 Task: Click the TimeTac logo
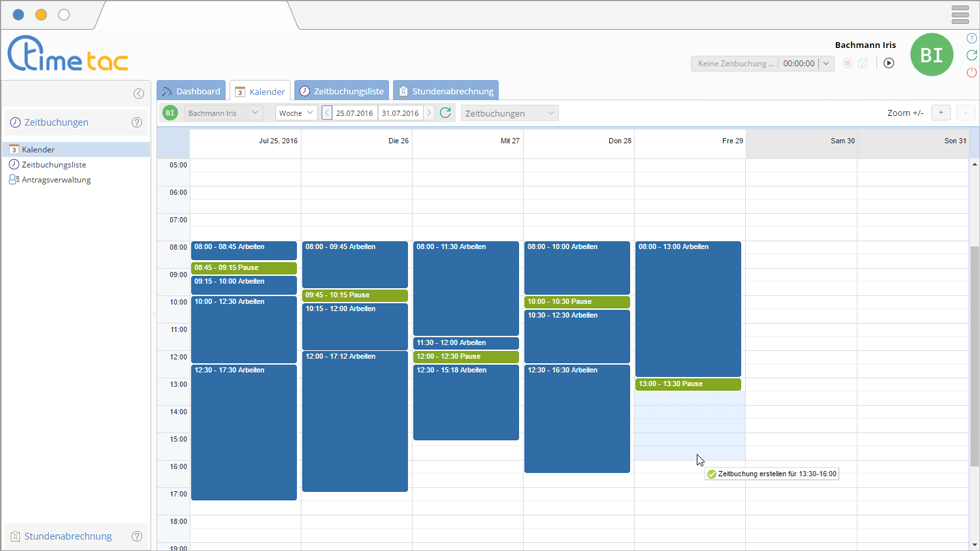[68, 54]
